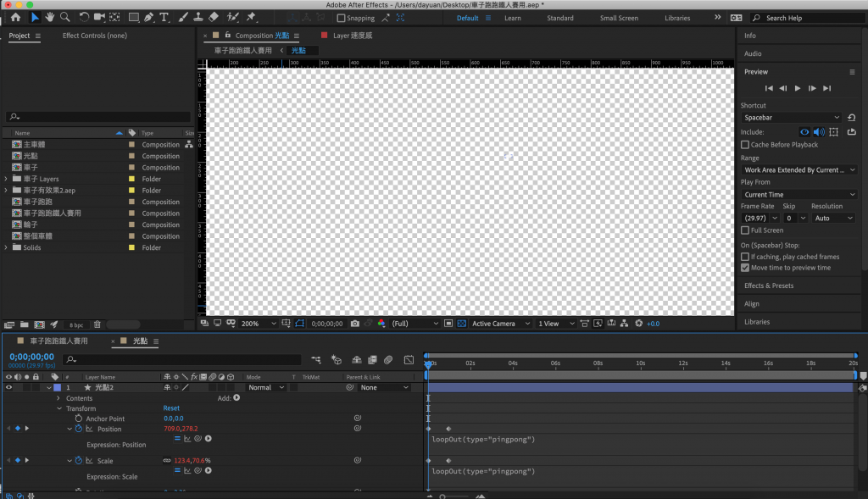
Task: Select the Selection arrow tool
Action: 34,17
